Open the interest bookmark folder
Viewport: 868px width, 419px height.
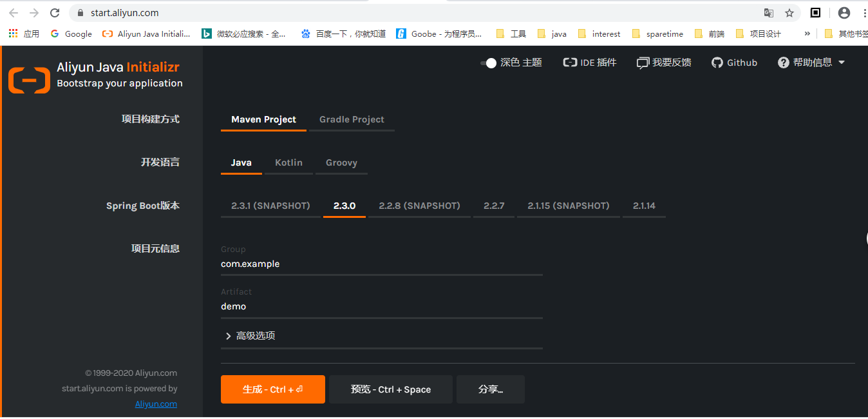coord(599,34)
